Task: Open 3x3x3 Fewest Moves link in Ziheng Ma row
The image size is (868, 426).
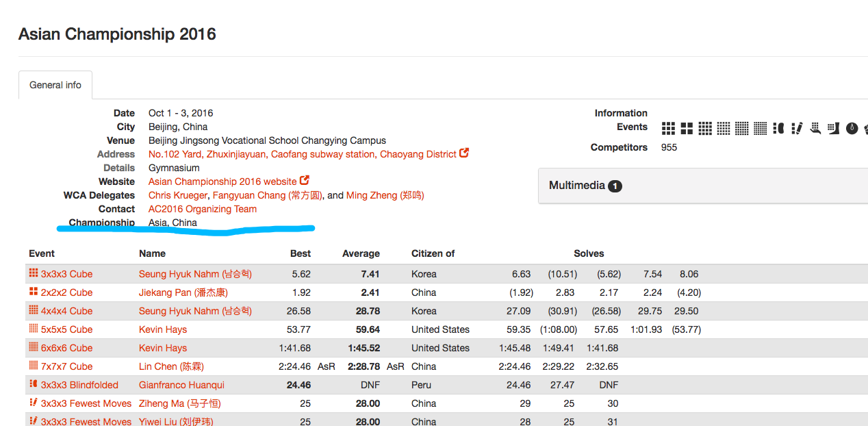Action: (x=86, y=403)
